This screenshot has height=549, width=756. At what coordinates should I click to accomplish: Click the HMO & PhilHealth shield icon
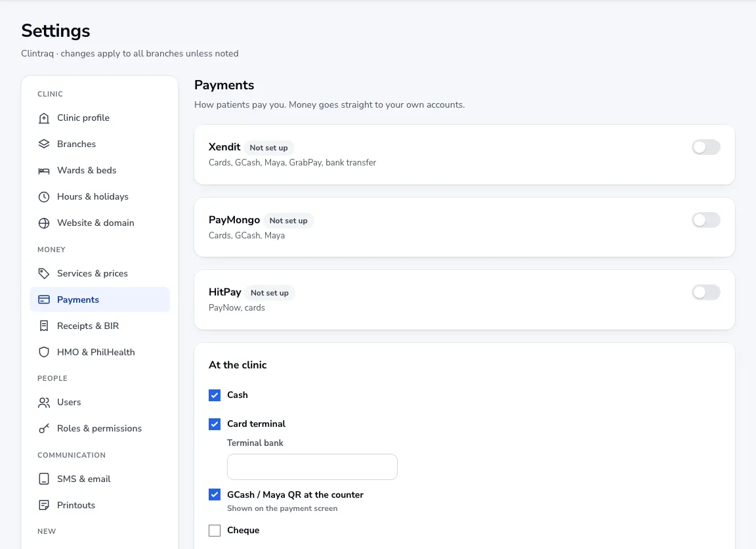click(x=44, y=352)
